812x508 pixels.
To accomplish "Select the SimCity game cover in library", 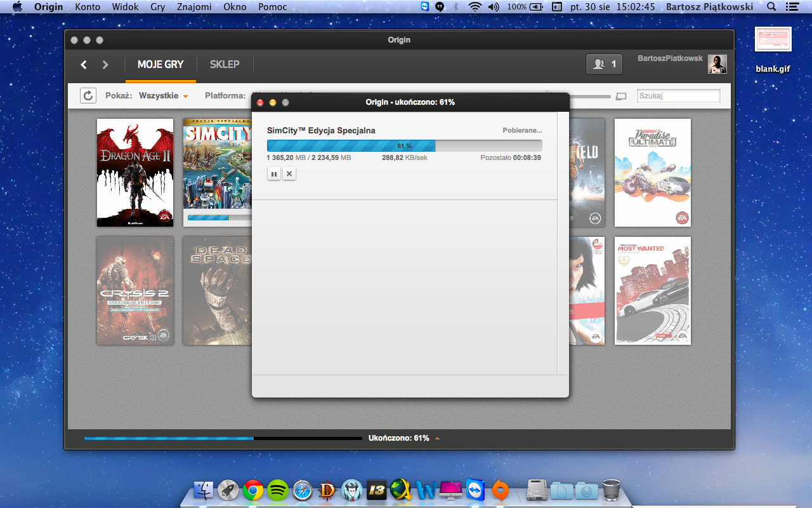I will pyautogui.click(x=218, y=173).
